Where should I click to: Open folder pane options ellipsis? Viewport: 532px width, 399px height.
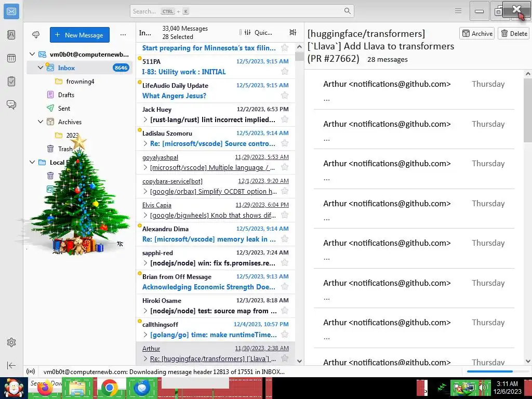[x=123, y=35]
